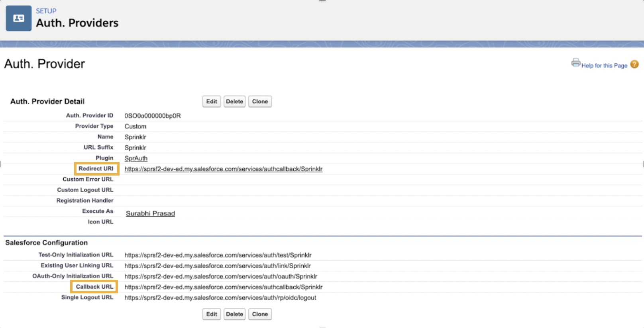This screenshot has height=328, width=644.
Task: Click the Single Logout URL label
Action: point(87,297)
